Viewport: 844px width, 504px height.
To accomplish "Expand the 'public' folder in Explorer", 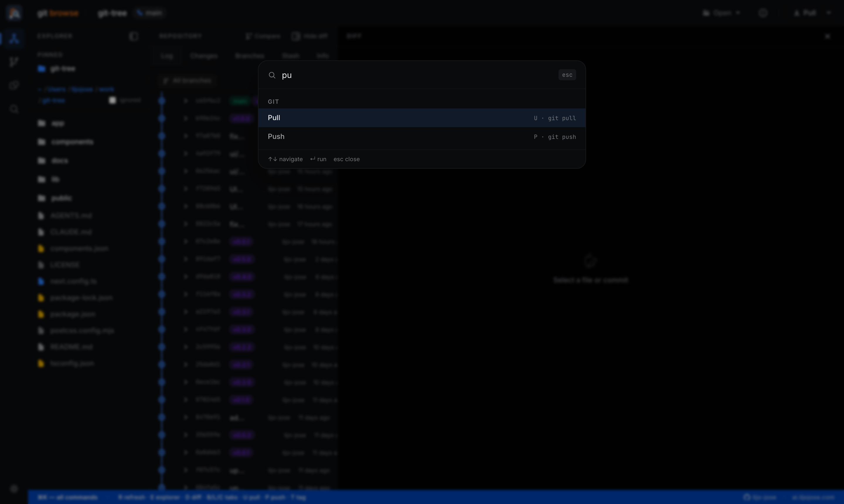I will (x=54, y=198).
